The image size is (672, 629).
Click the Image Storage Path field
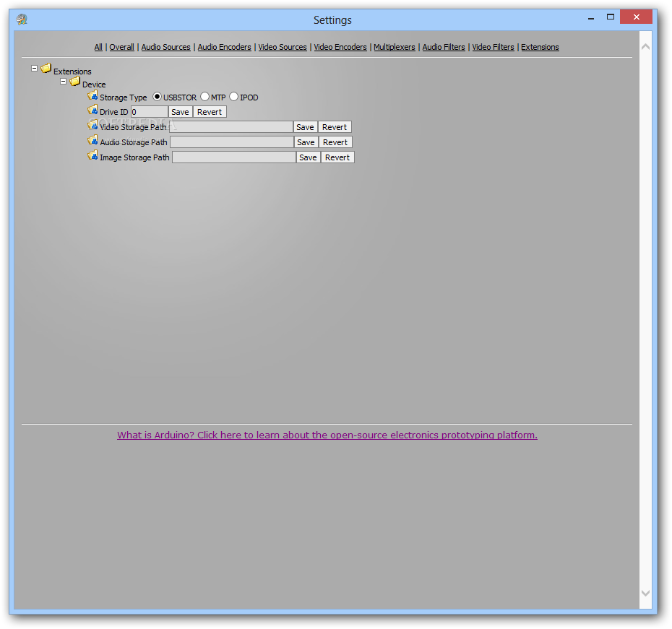pos(234,157)
